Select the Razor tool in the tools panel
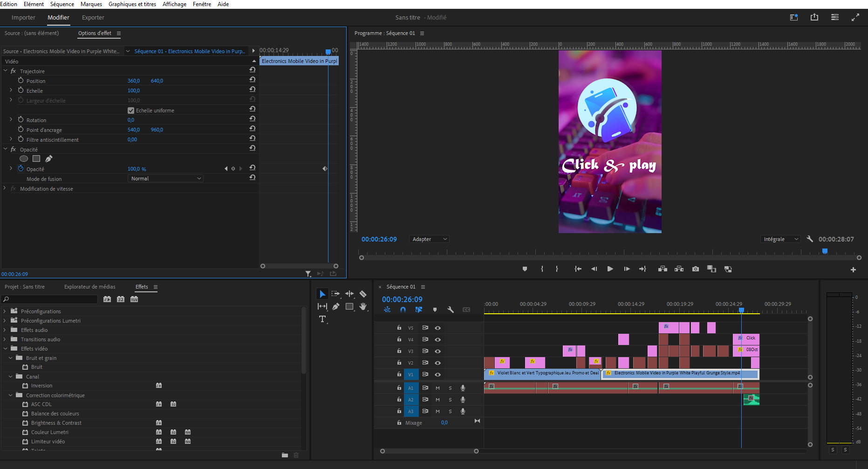Viewport: 868px width, 469px height. pyautogui.click(x=362, y=294)
